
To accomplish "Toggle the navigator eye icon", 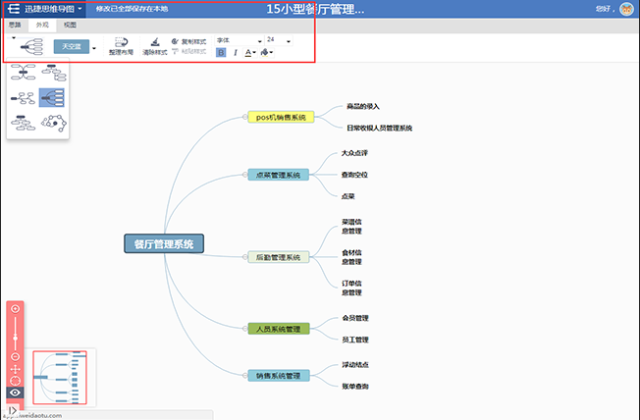I will [x=15, y=393].
